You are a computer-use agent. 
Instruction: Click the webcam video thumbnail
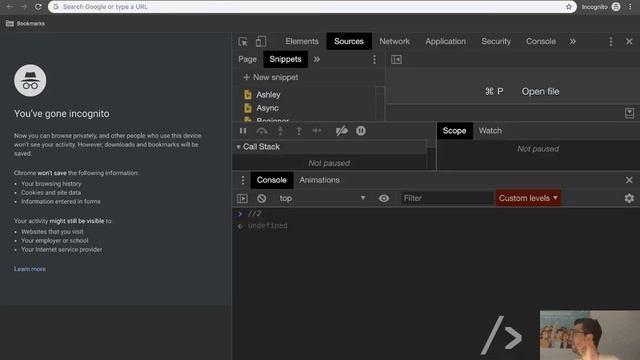(590, 335)
